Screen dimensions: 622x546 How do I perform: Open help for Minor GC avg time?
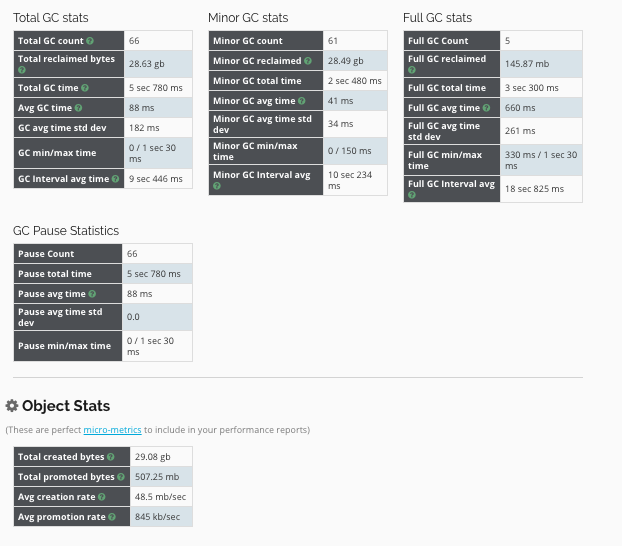coord(302,101)
